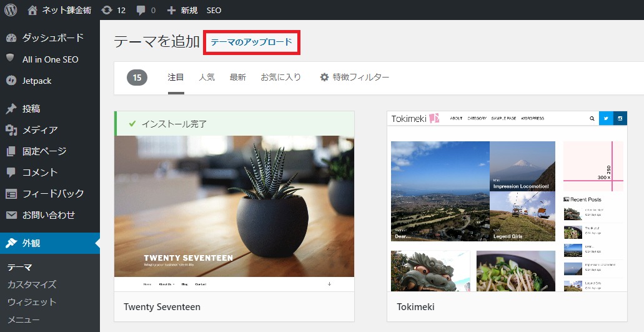Click the plus 新規 icon

[171, 10]
